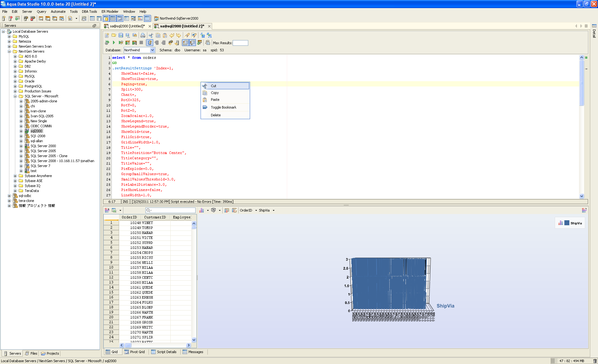Select the sql2000 server in tree
Screen dimensions: 598x364
pyautogui.click(x=36, y=131)
